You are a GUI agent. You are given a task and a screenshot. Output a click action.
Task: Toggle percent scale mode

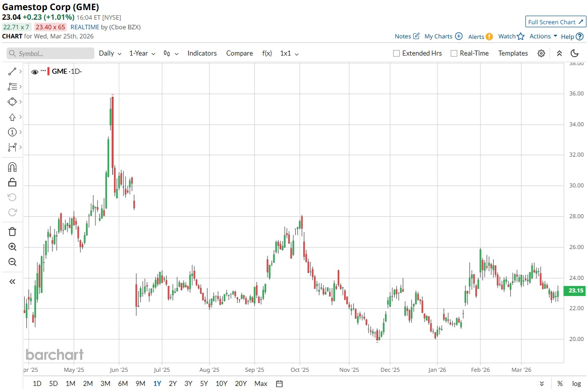click(x=560, y=383)
